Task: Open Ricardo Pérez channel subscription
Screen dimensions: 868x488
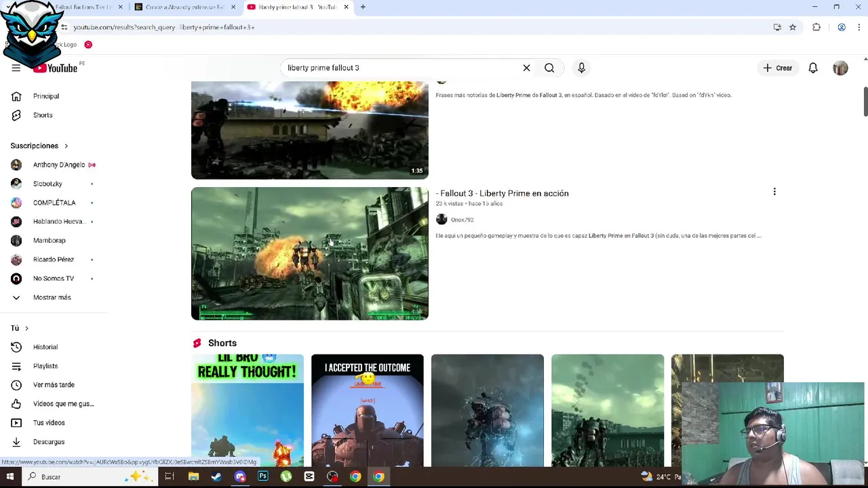Action: tap(54, 260)
